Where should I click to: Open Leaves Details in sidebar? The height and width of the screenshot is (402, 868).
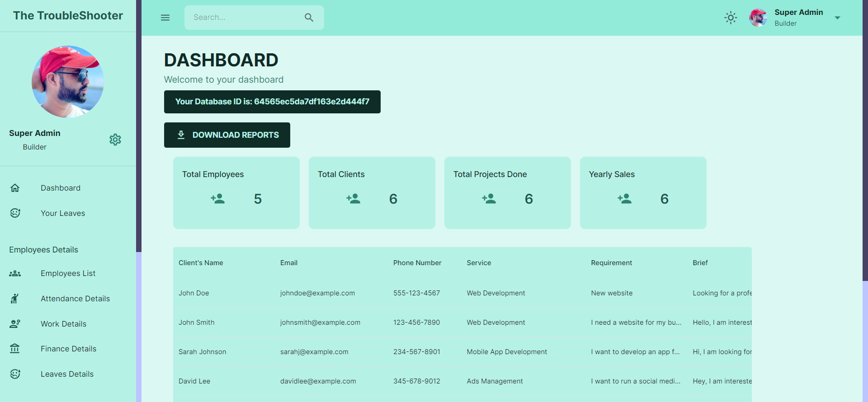pyautogui.click(x=67, y=374)
